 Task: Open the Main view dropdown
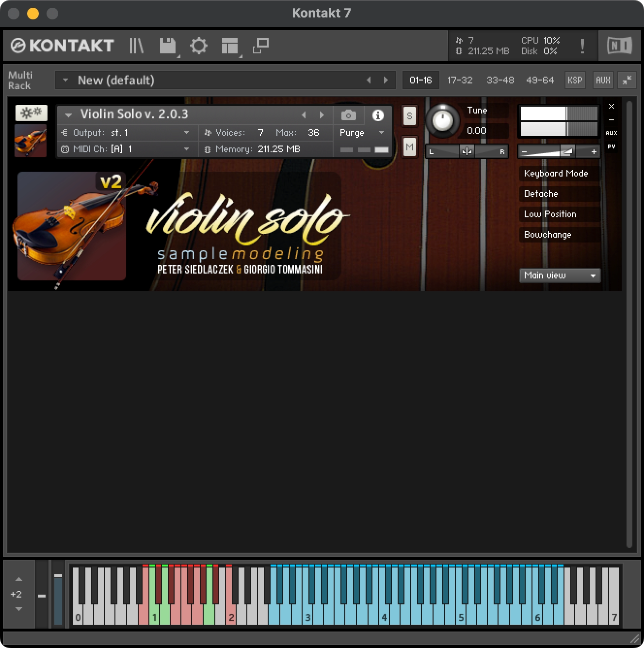pyautogui.click(x=560, y=275)
